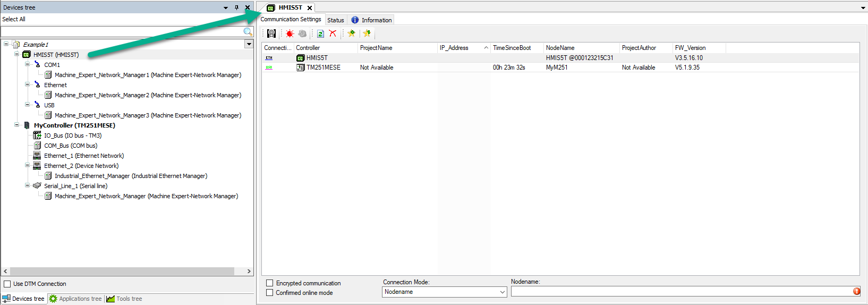This screenshot has width=868, height=305.
Task: Click the Serial_Line_1 connector icon
Action: 37,186
